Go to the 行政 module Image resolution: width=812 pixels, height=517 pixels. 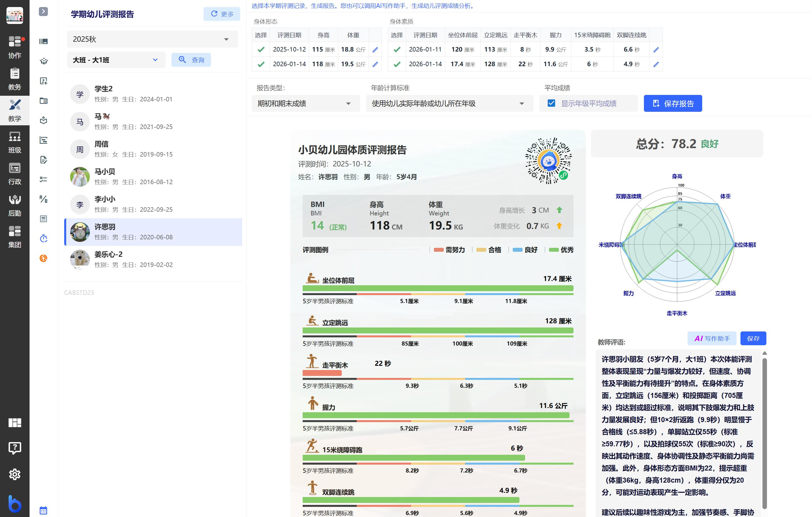pyautogui.click(x=15, y=173)
